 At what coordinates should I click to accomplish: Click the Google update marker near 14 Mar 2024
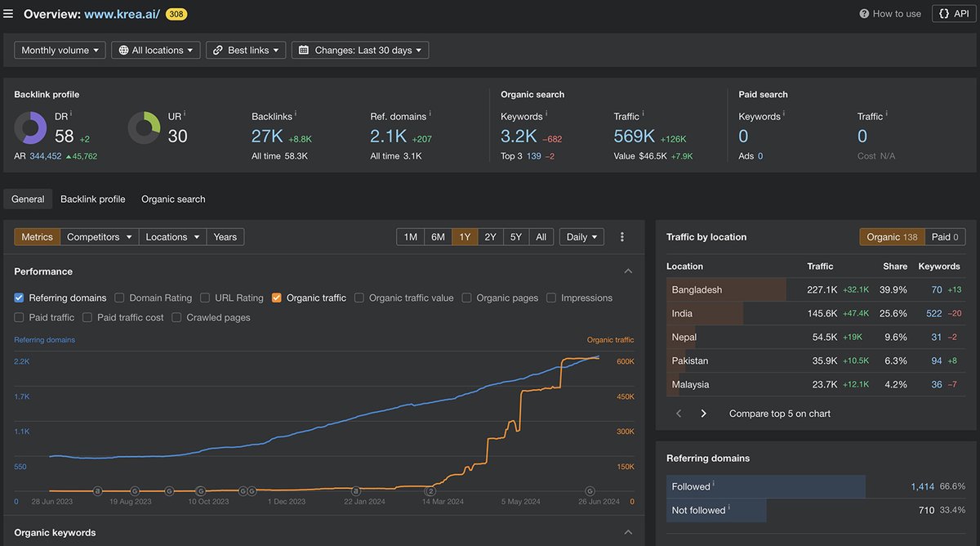pyautogui.click(x=430, y=491)
